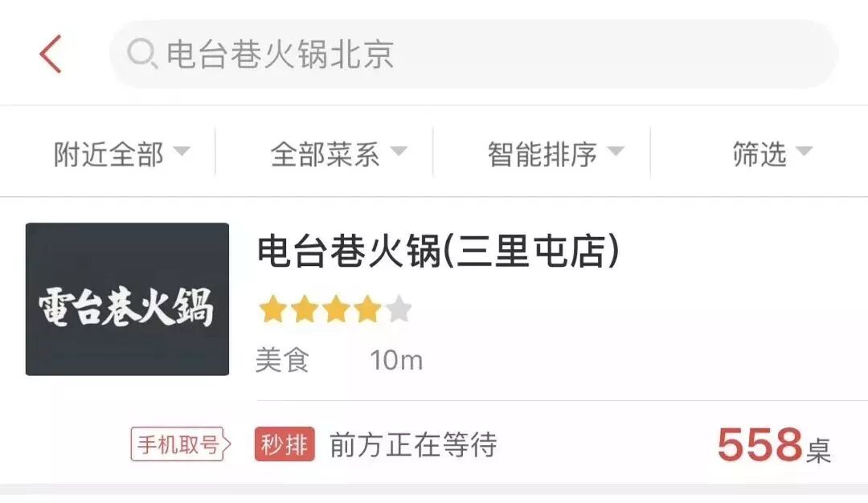Screen dimensions: 868x503
Task: Expand the 全部菜系 filter
Action: click(338, 153)
